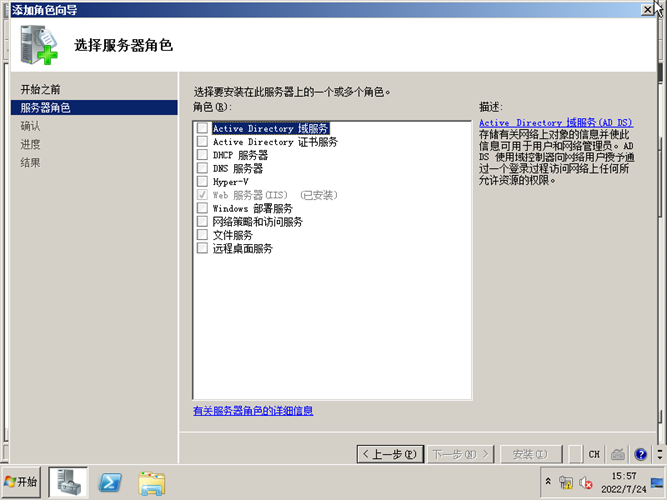Viewport: 667px width, 500px height.
Task: Open the 确认 wizard step
Action: tap(30, 126)
